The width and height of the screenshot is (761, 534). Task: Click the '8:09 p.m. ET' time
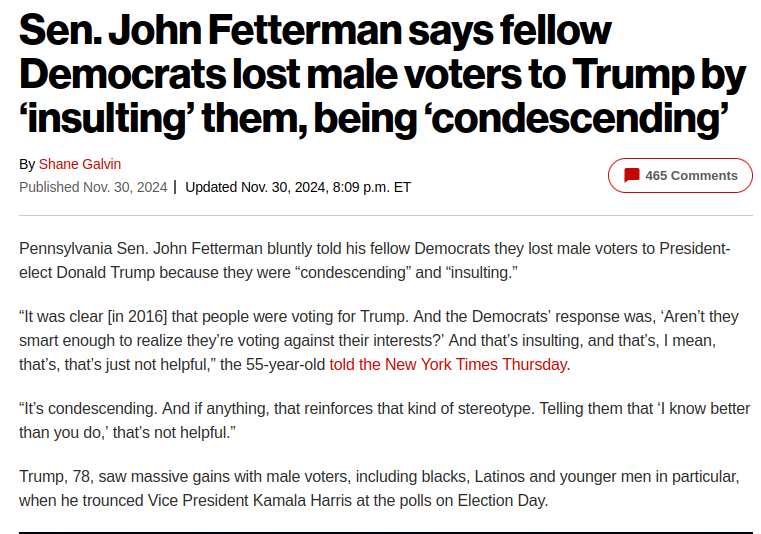coord(372,187)
